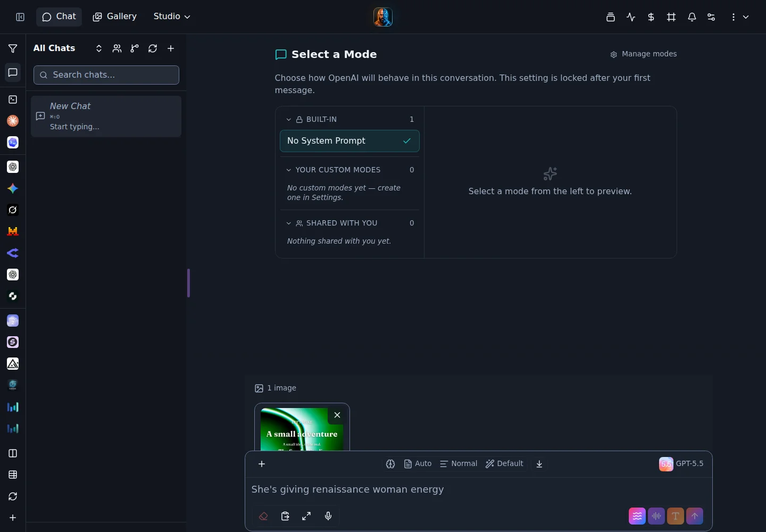
Task: Open the All Chats sort selector
Action: click(x=99, y=48)
